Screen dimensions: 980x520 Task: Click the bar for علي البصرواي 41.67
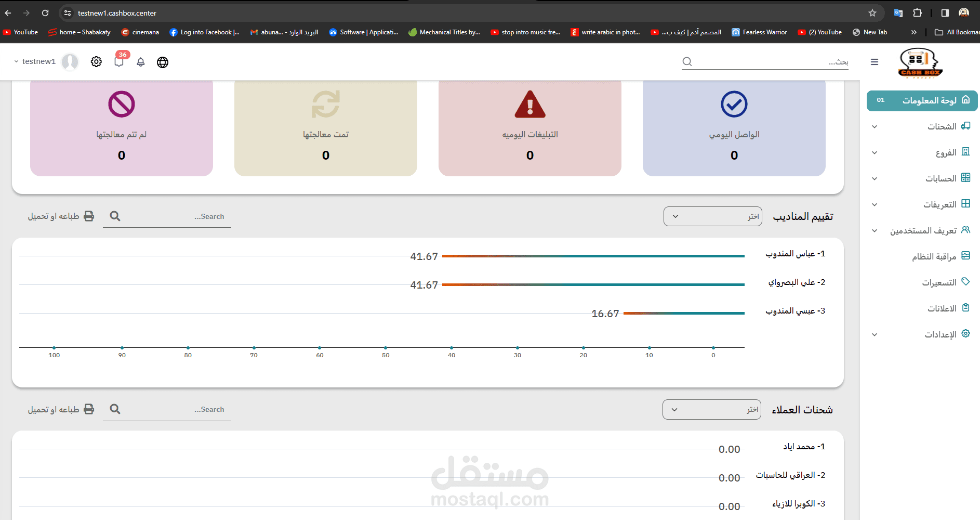(593, 284)
